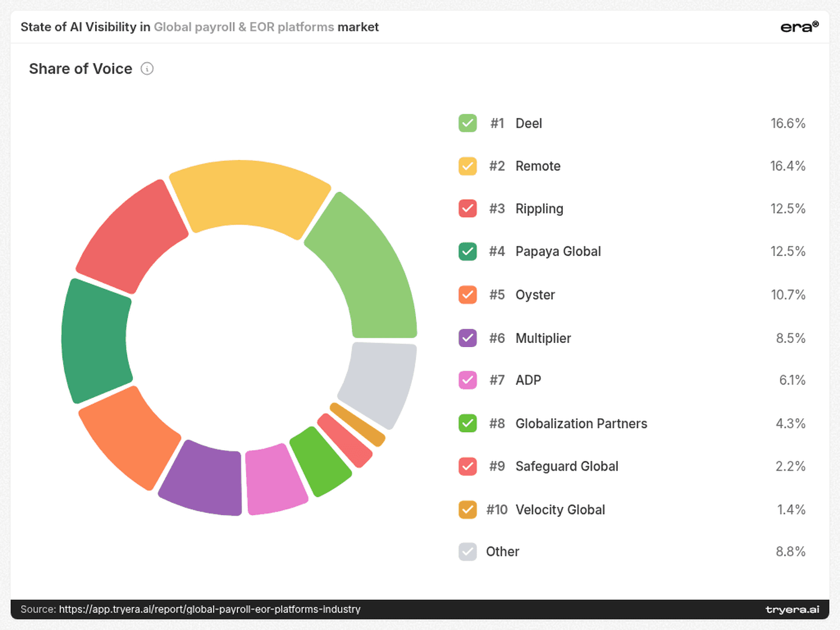This screenshot has height=630, width=840.
Task: Uncheck the Velocity Global checkbox
Action: (x=467, y=509)
